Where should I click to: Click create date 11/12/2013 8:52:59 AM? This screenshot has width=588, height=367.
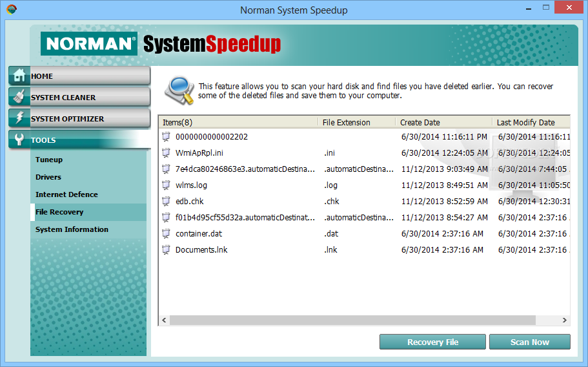(x=444, y=201)
